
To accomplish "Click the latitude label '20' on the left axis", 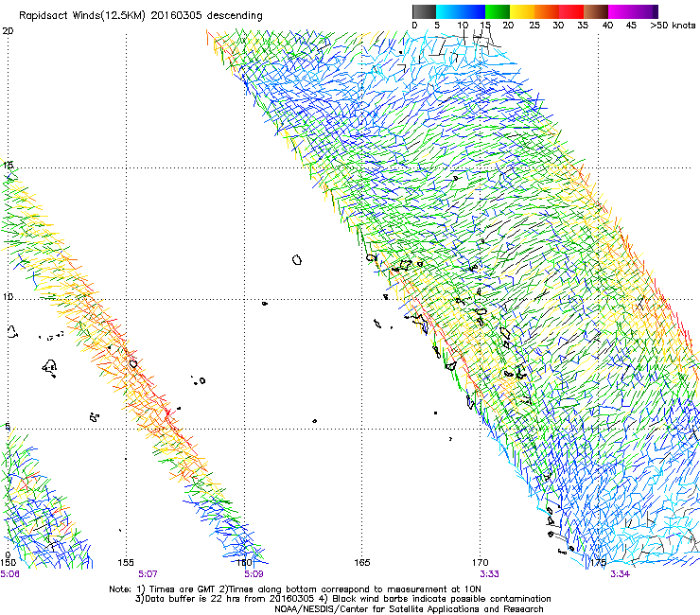I will [x=8, y=31].
